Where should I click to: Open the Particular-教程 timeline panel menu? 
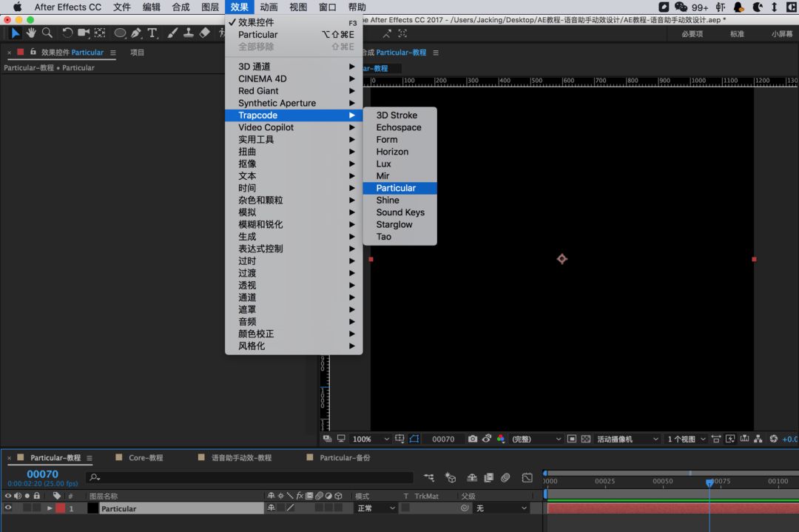tap(90, 457)
